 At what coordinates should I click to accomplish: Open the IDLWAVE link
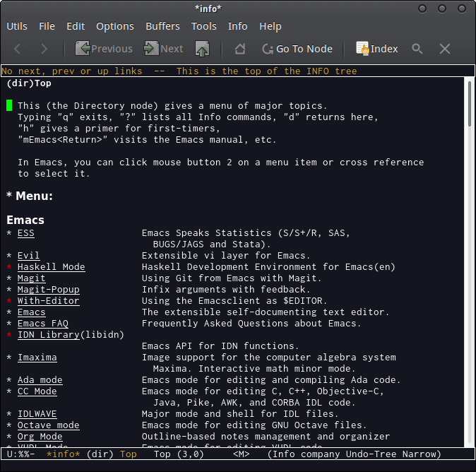(x=37, y=414)
